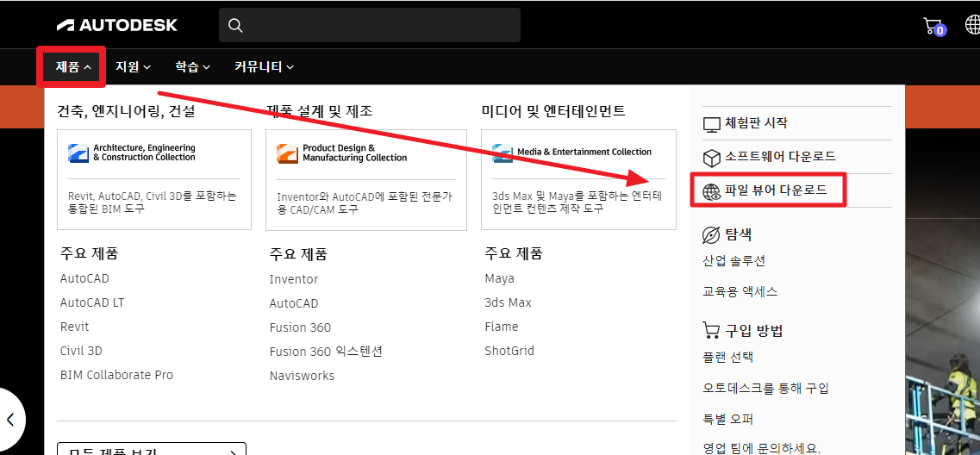This screenshot has width=980, height=455.
Task: Select Flame product link
Action: pos(502,327)
